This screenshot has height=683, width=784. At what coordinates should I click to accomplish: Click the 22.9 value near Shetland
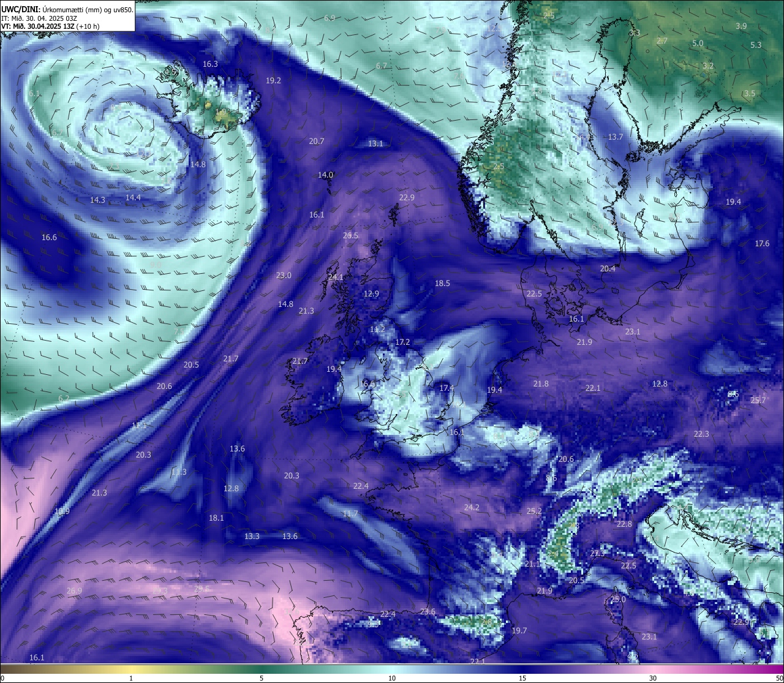407,197
